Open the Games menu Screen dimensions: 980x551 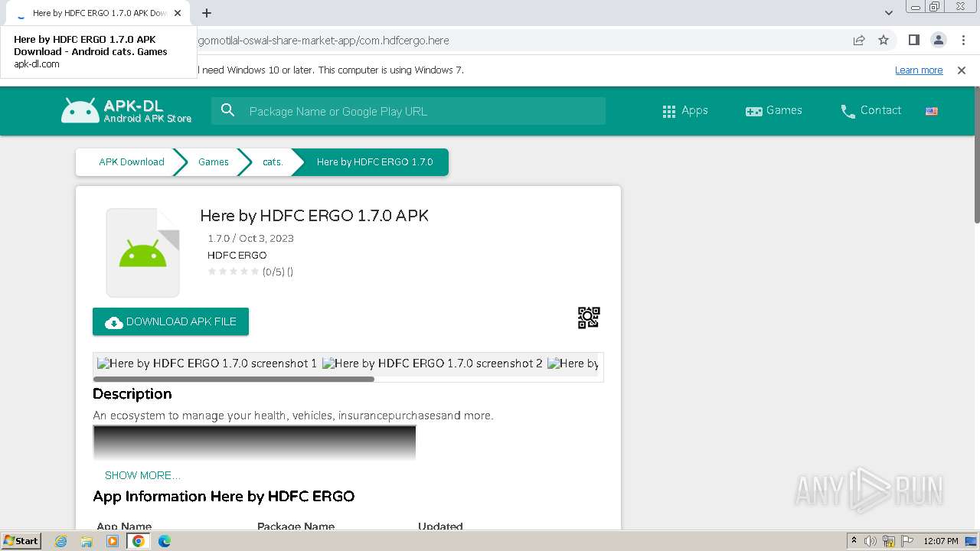774,111
